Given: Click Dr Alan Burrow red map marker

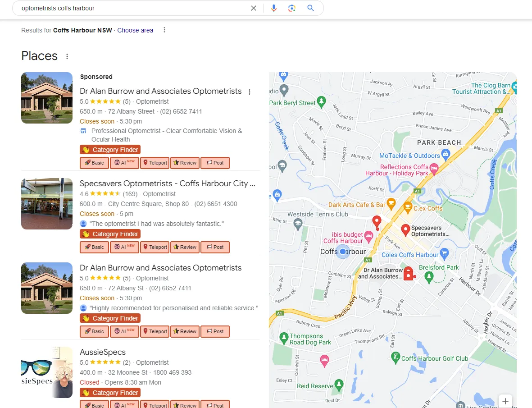Looking at the screenshot, I should [409, 273].
